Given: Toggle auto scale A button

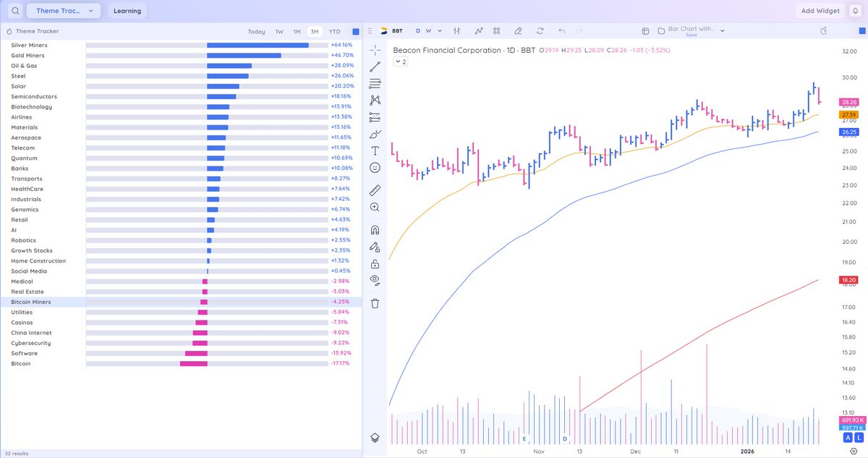Looking at the screenshot, I should point(848,438).
